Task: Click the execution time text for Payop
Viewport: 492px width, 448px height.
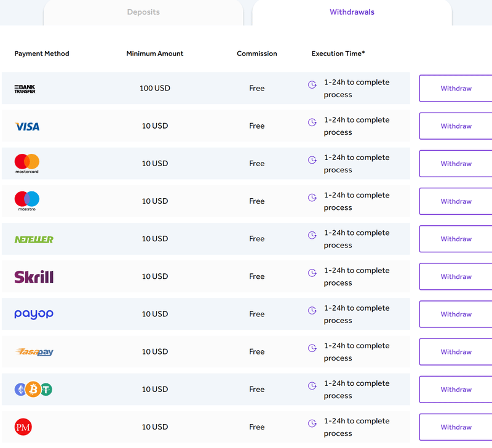Action: tap(357, 314)
